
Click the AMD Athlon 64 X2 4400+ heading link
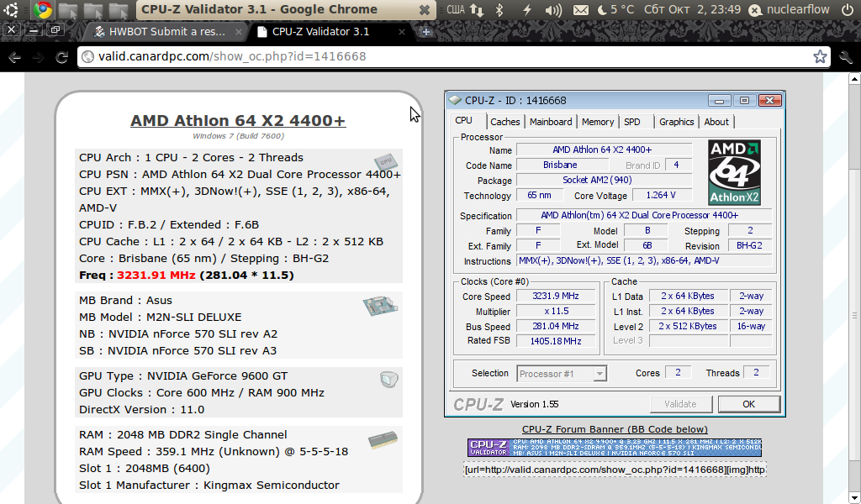click(238, 120)
